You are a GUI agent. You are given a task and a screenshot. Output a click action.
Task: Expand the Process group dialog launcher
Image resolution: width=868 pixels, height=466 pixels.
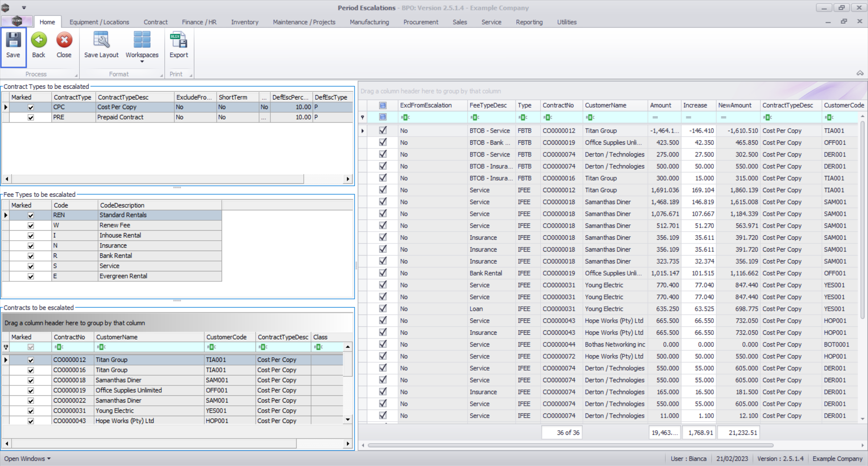pyautogui.click(x=76, y=76)
